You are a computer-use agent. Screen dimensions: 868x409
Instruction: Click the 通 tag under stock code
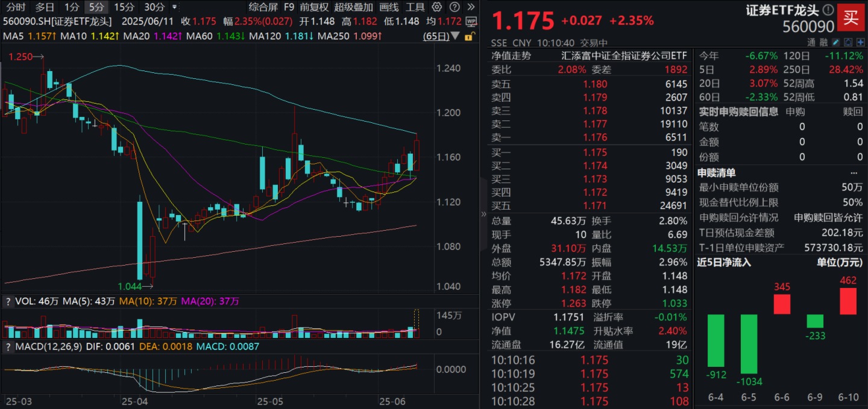pyautogui.click(x=811, y=43)
